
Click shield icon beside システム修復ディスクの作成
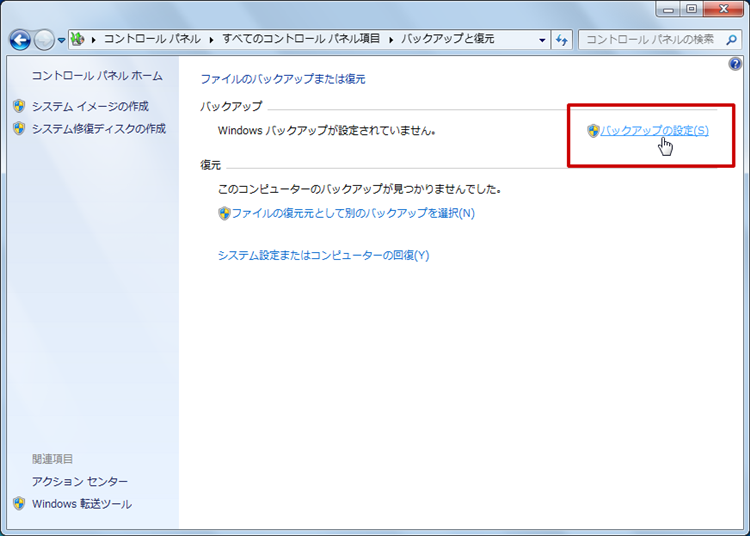[x=19, y=128]
